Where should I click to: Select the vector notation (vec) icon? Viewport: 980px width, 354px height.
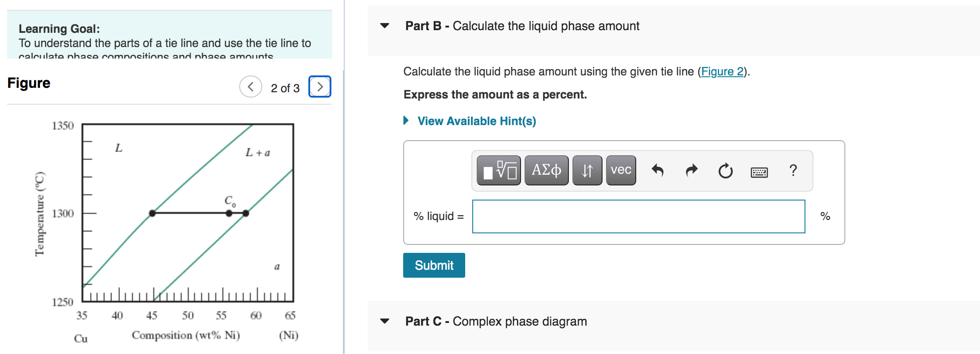coord(620,170)
